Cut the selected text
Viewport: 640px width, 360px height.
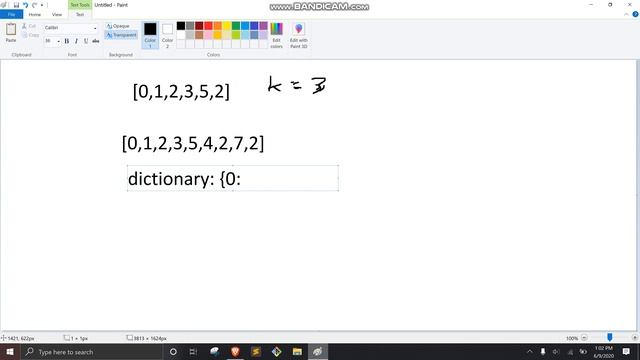click(30, 26)
